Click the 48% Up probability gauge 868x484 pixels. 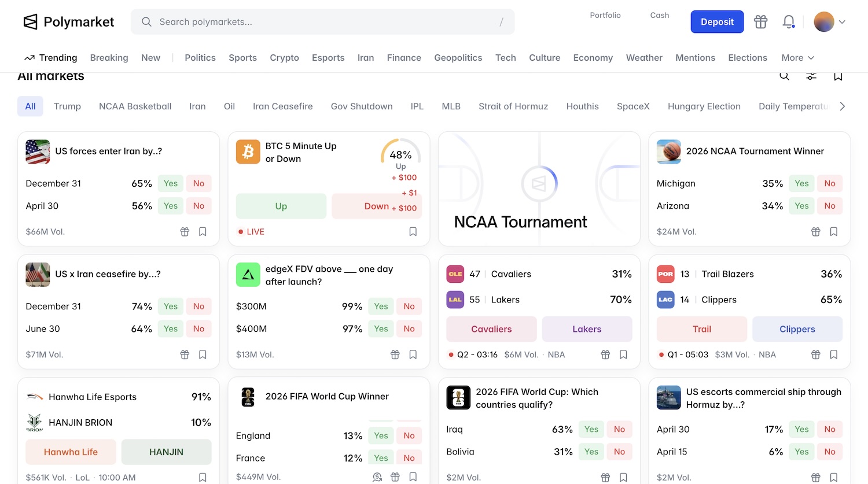pos(400,155)
